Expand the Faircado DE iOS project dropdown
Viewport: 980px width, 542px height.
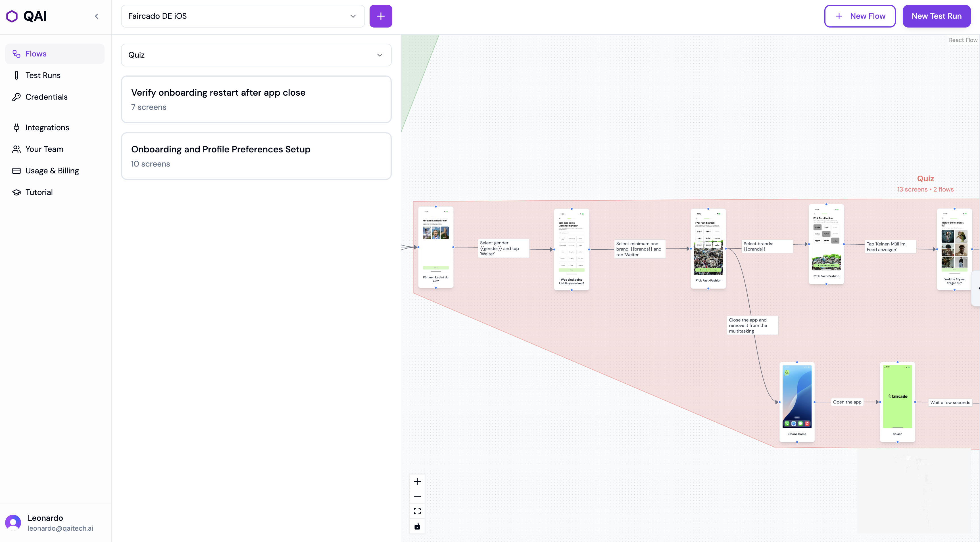coord(243,16)
